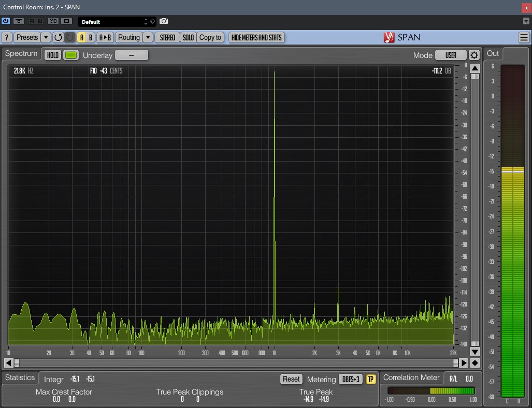Screen dimensions: 532x408
Task: Click the bypass effect icon beside power
Action: [19, 21]
